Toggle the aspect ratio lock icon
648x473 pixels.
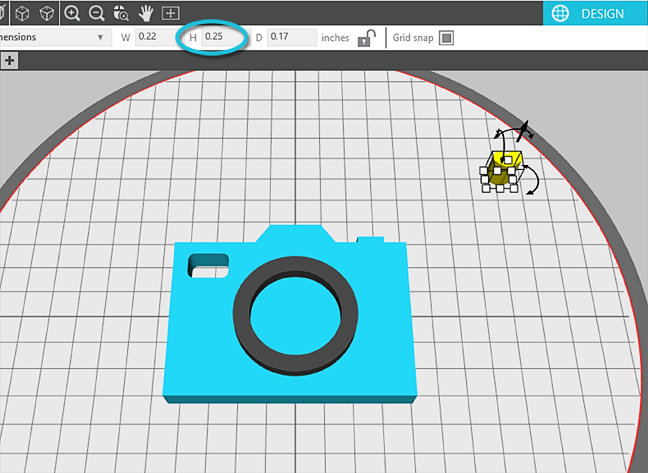(x=366, y=38)
